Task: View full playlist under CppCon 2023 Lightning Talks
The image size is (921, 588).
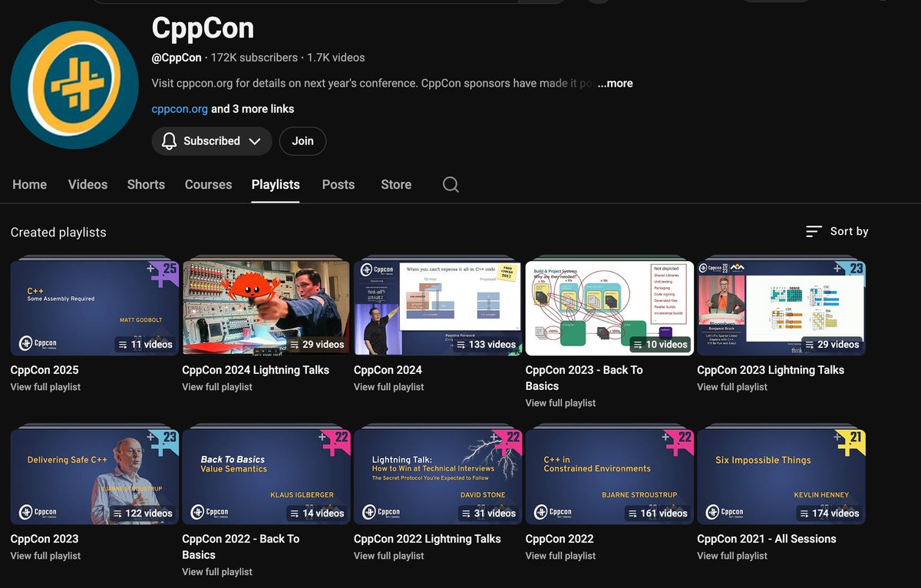Action: [732, 387]
